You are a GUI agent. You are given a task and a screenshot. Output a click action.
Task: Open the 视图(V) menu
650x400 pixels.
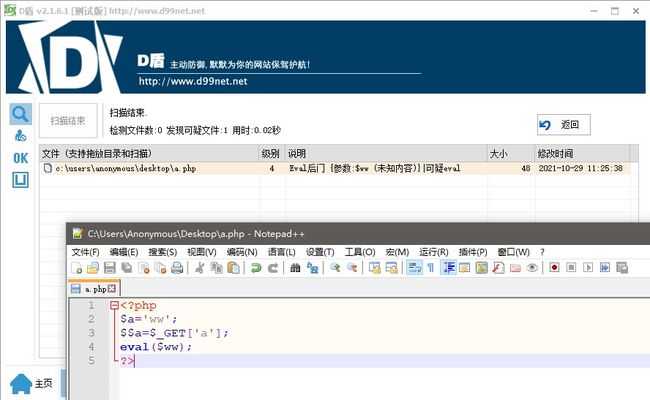201,252
